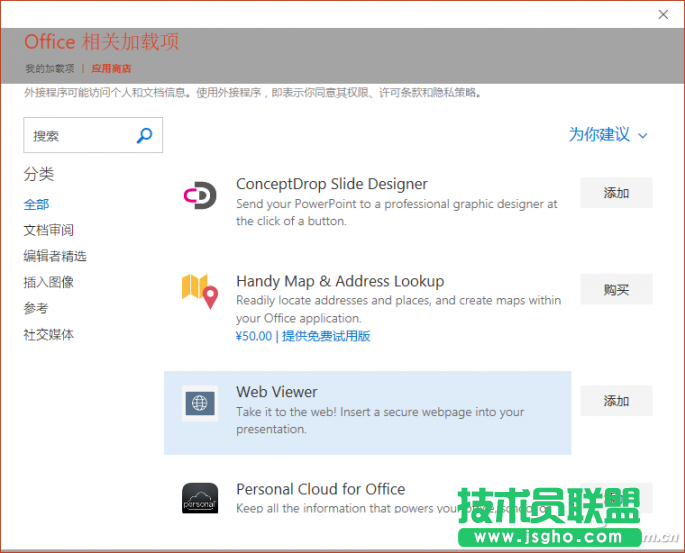Select the 全部 category
685x553 pixels.
coord(36,204)
